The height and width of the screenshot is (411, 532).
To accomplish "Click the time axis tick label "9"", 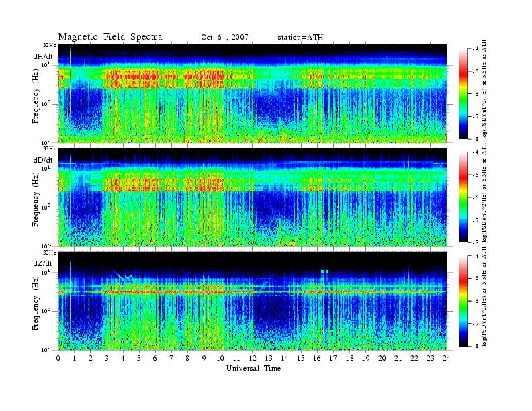I will pos(204,358).
